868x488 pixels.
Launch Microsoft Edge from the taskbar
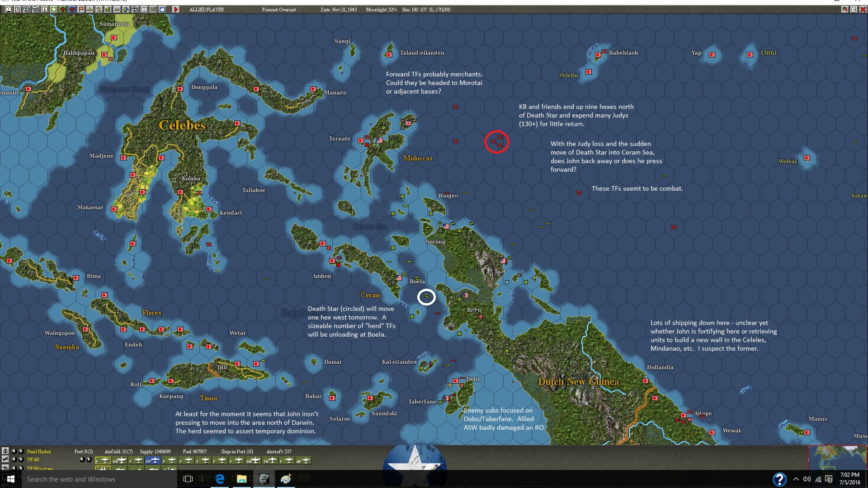click(220, 479)
